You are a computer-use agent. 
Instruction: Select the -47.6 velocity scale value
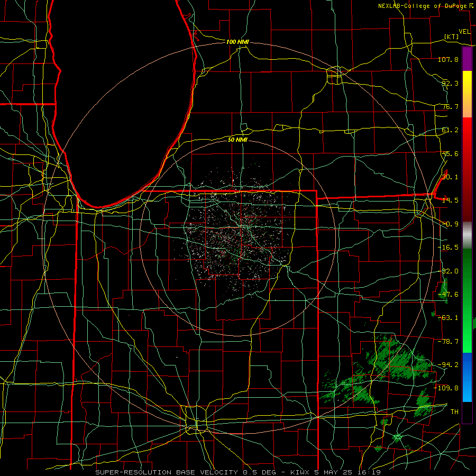click(448, 295)
